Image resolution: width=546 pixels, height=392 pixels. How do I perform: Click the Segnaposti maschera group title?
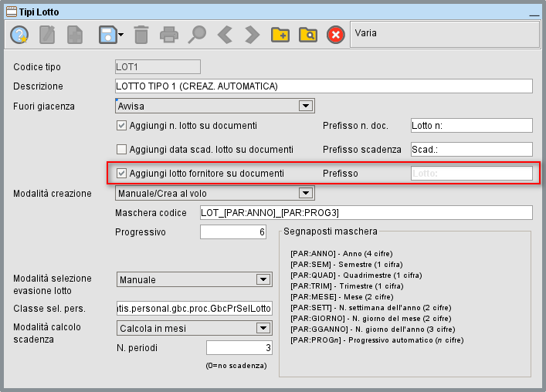[x=331, y=231]
